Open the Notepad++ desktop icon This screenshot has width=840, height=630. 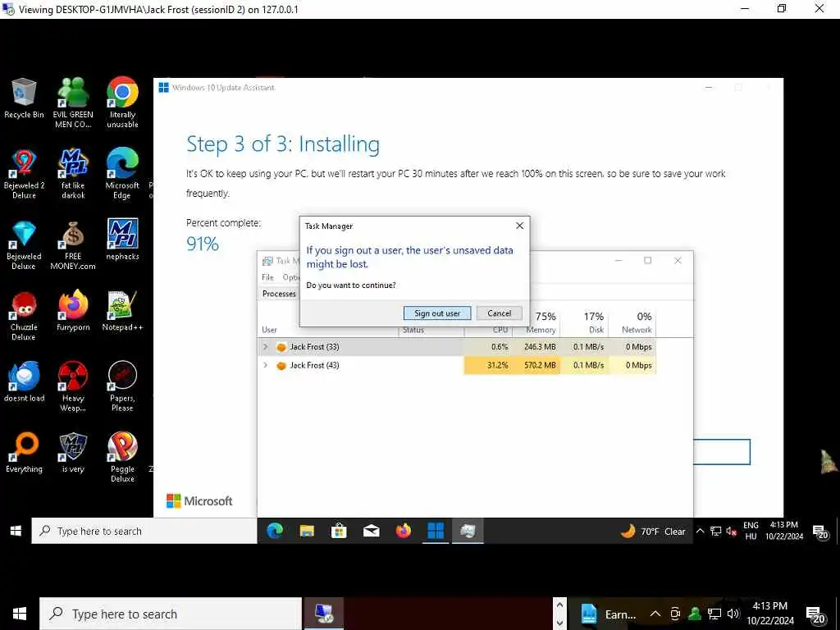point(122,311)
